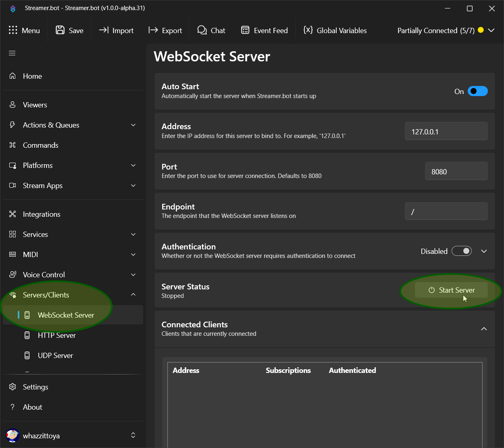Click the whazzittoya profile avatar
This screenshot has width=504, height=448.
pos(12,435)
